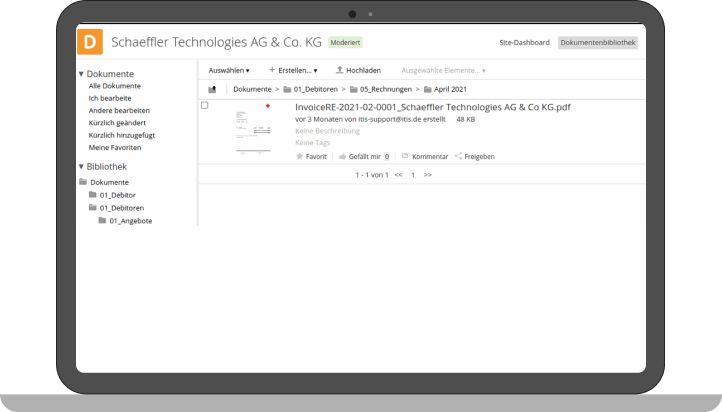Image resolution: width=722 pixels, height=412 pixels.
Task: Click the 01_Debitoren breadcrumb link
Action: [315, 89]
